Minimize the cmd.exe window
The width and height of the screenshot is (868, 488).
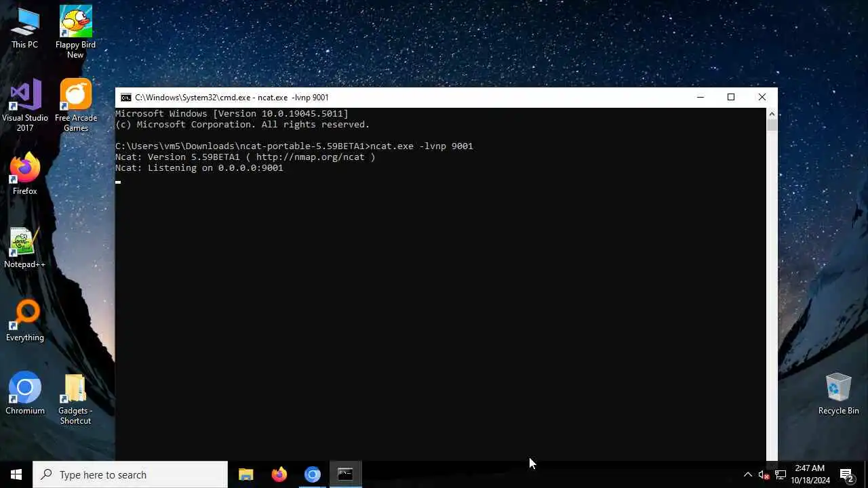(701, 98)
